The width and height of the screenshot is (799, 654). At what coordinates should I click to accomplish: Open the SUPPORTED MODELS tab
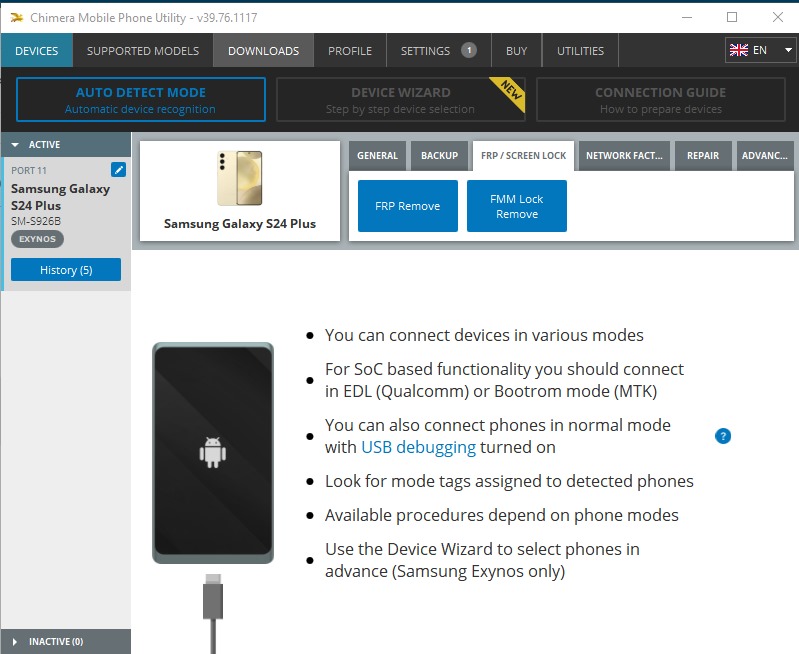pyautogui.click(x=143, y=50)
